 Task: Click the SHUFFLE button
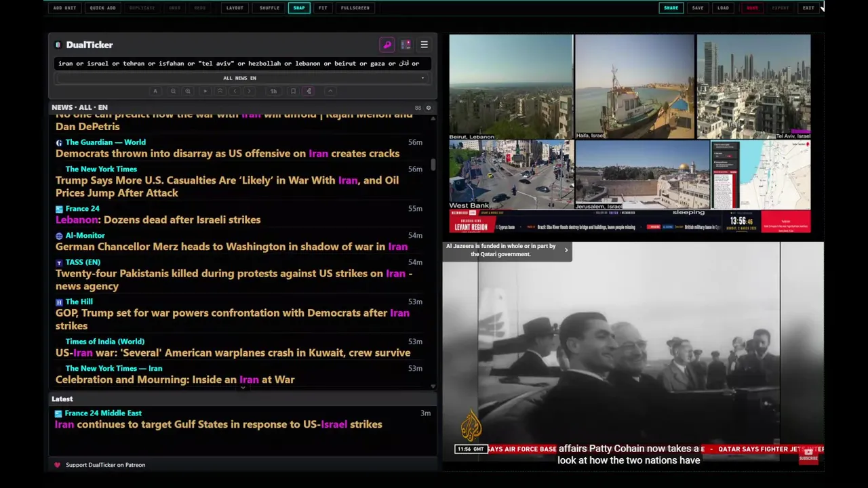pyautogui.click(x=269, y=8)
